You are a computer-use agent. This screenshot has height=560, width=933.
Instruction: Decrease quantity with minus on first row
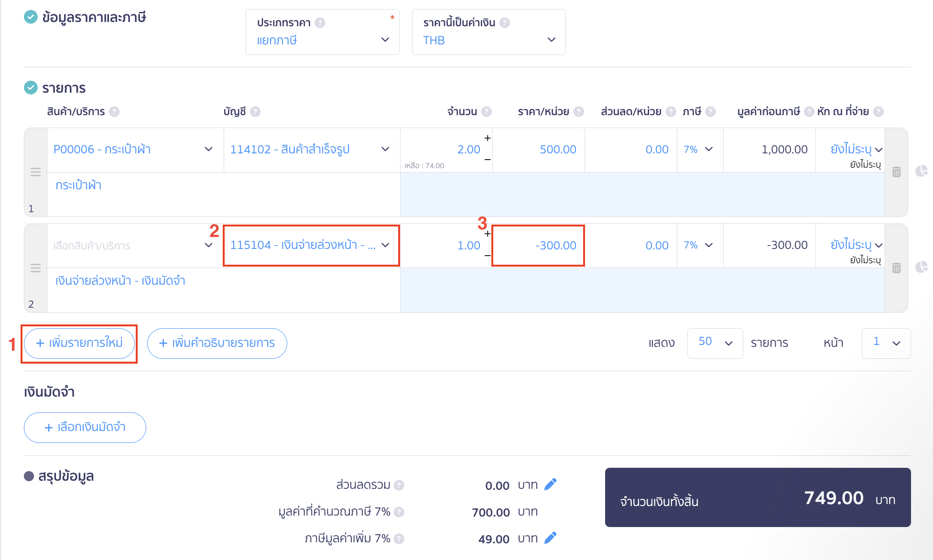point(488,160)
